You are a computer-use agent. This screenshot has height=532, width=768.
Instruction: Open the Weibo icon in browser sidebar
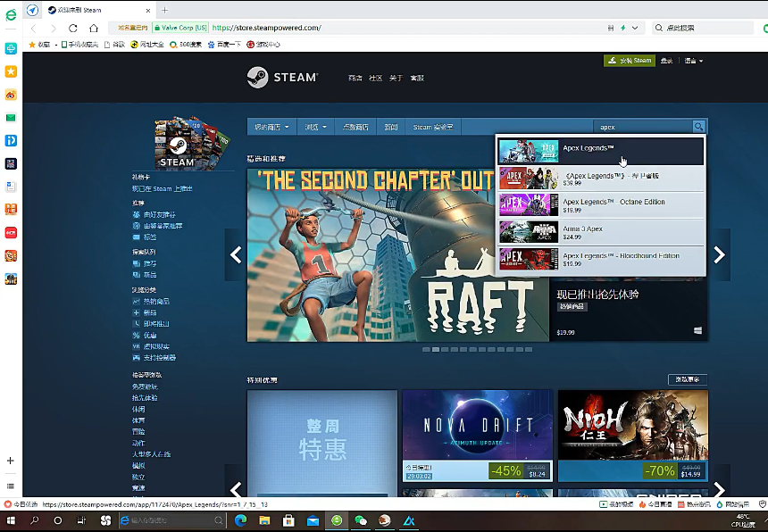coord(11,95)
